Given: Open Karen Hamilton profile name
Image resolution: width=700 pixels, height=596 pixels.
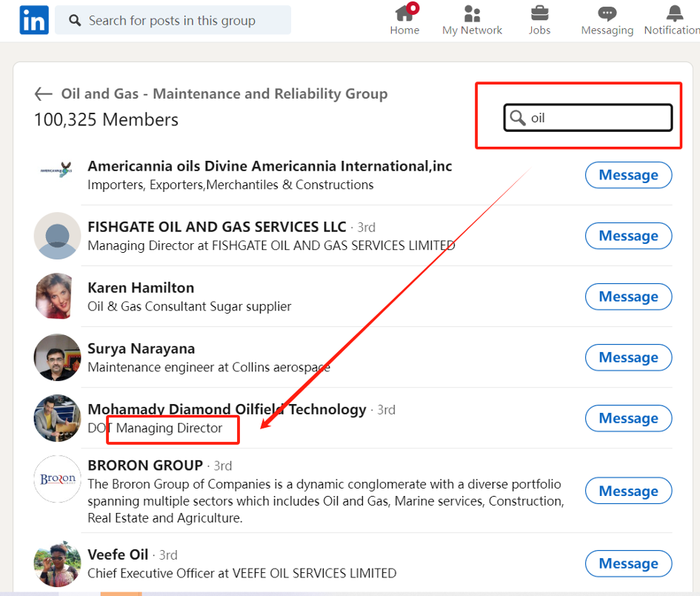Looking at the screenshot, I should click(141, 288).
